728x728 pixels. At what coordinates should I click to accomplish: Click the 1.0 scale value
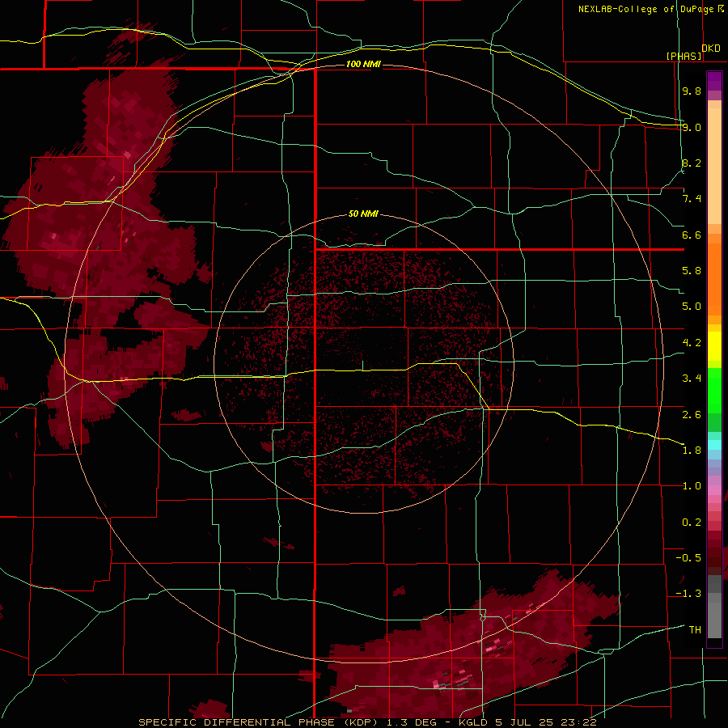click(x=692, y=486)
